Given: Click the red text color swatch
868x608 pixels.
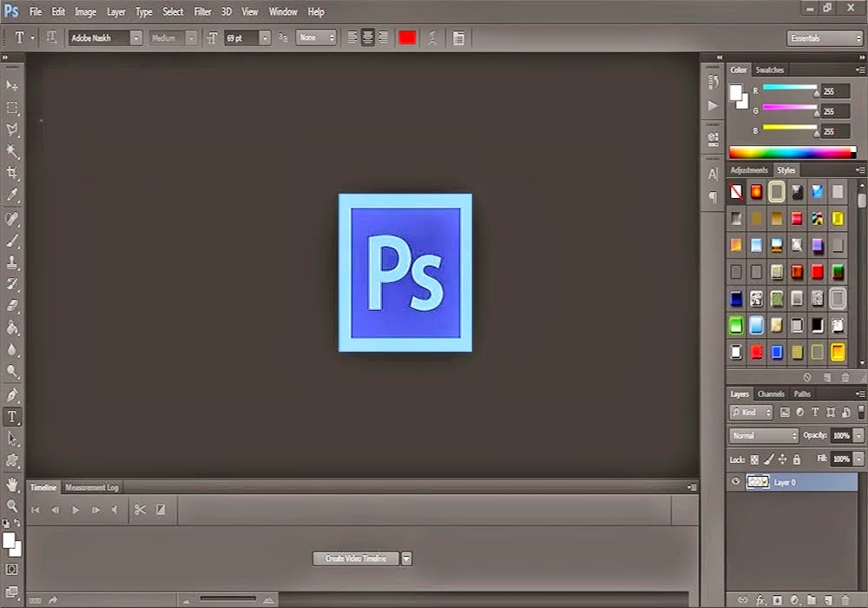Looking at the screenshot, I should (x=407, y=37).
